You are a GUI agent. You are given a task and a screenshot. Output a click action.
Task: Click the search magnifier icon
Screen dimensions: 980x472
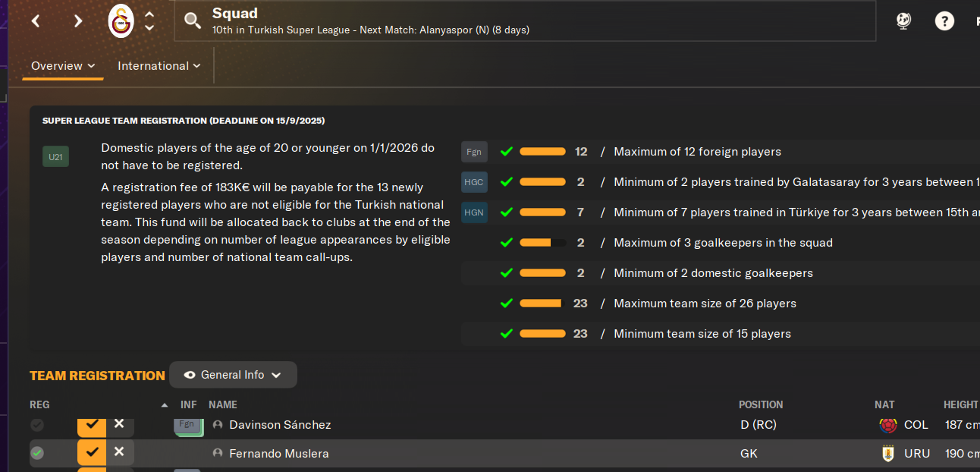pyautogui.click(x=193, y=20)
